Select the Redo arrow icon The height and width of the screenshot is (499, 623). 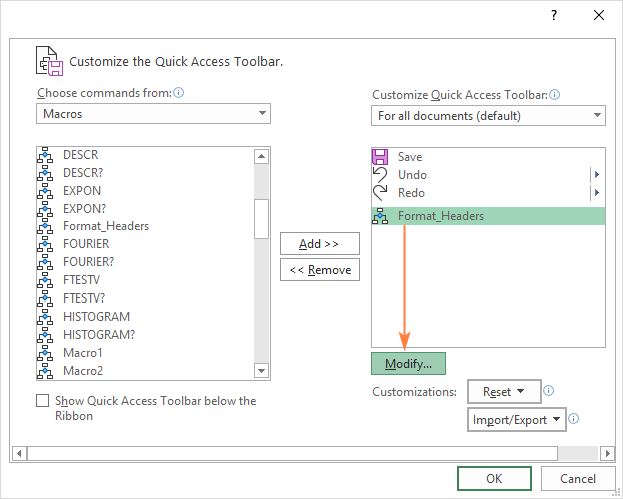click(x=380, y=193)
